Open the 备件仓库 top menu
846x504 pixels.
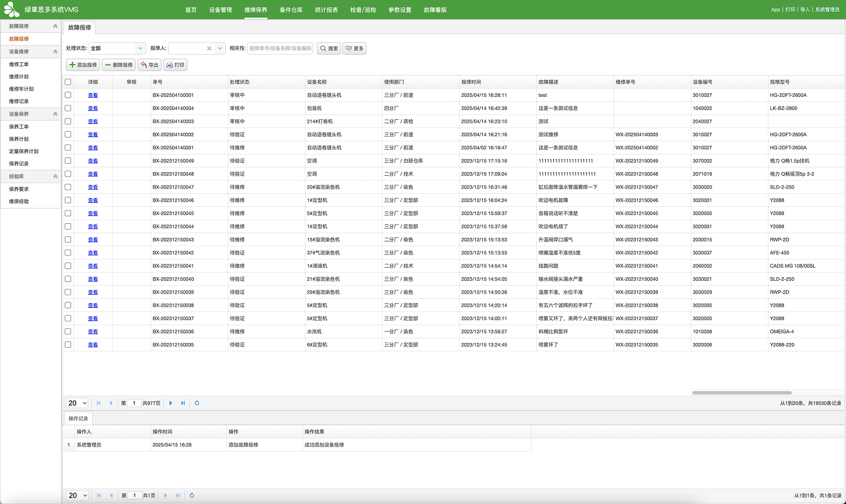(291, 10)
